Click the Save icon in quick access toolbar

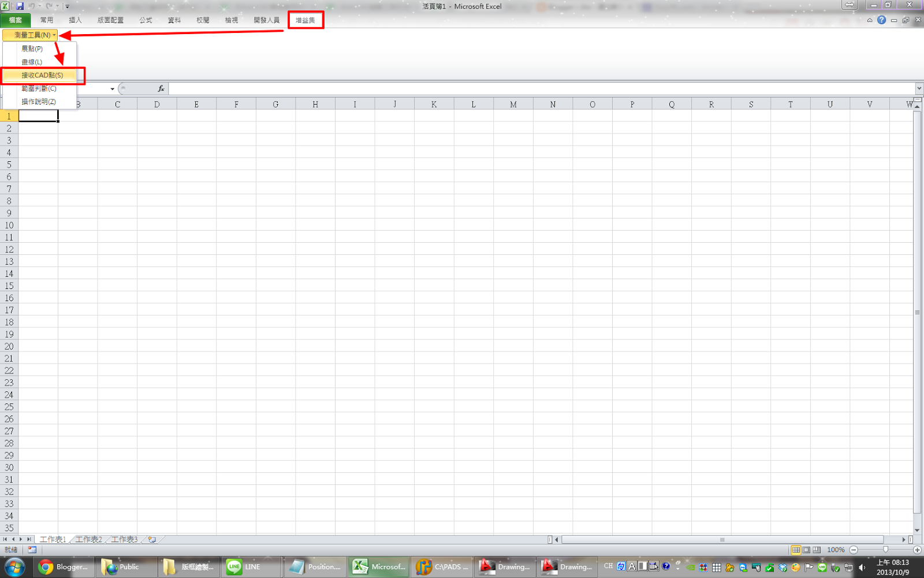point(20,6)
